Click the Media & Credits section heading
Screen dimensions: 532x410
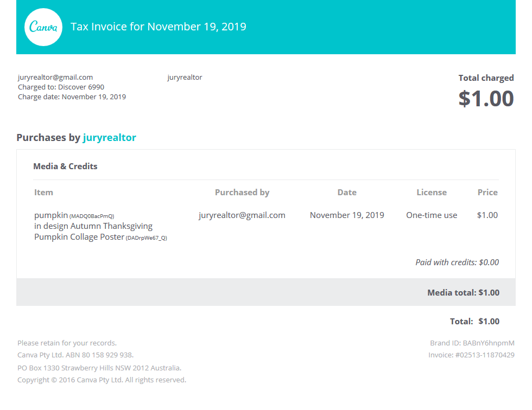coord(65,166)
